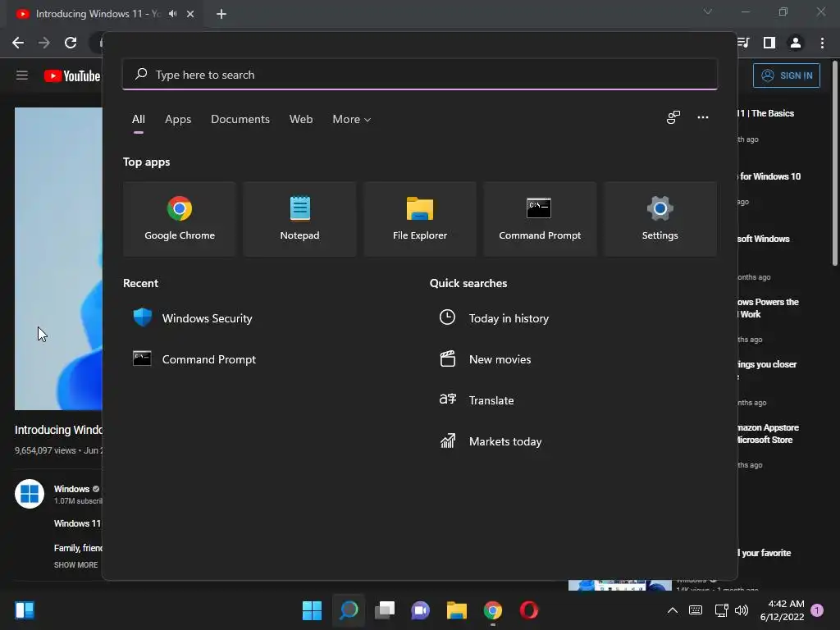Expand the More filter dropdown

[x=351, y=120]
